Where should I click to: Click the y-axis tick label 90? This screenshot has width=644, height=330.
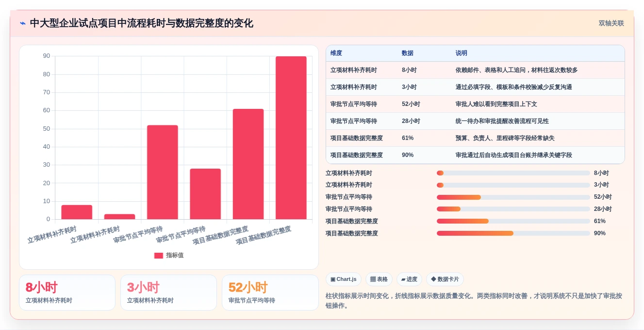47,56
